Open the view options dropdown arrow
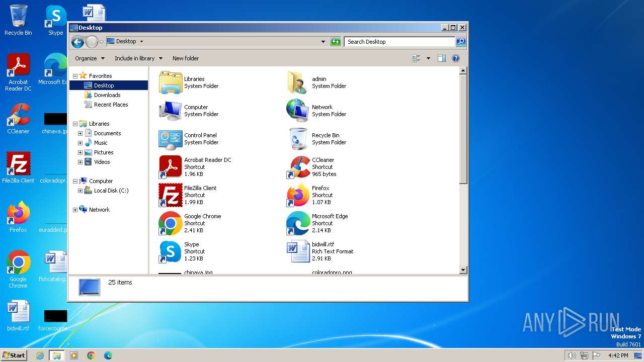The height and width of the screenshot is (362, 644). 428,58
